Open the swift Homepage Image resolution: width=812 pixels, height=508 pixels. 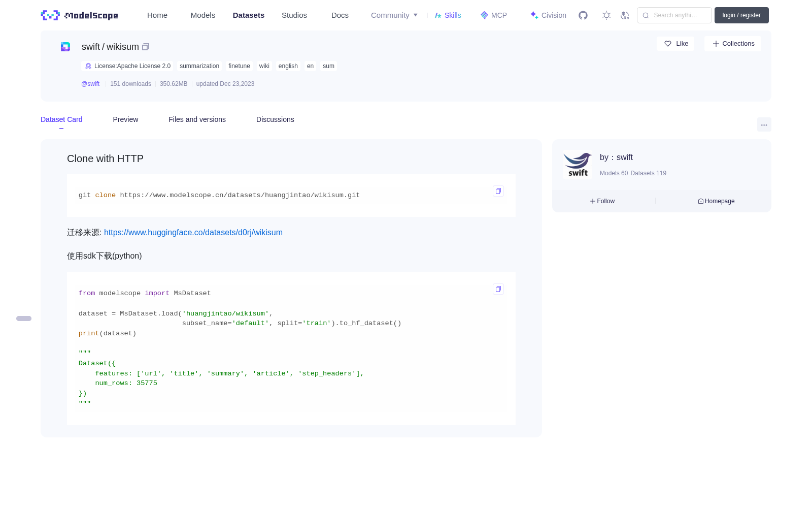tap(716, 201)
